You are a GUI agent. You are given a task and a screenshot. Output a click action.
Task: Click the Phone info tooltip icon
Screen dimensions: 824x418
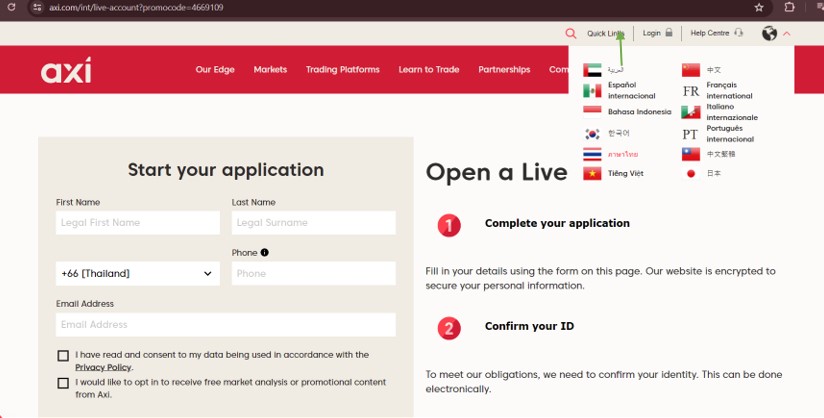pos(264,252)
